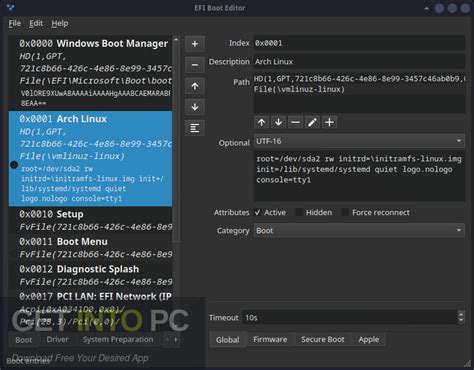
Task: Select the Windows Boot Manager entry
Action: pyautogui.click(x=90, y=73)
